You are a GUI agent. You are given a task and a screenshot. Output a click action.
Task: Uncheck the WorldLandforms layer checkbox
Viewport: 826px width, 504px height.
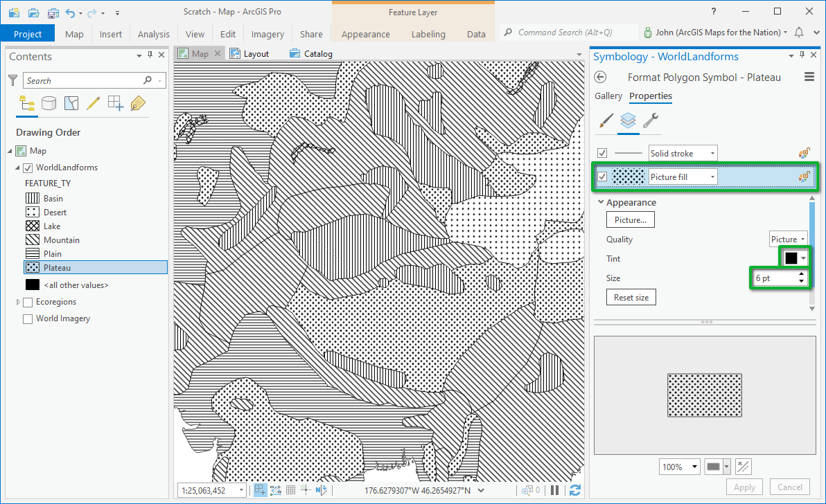[28, 168]
